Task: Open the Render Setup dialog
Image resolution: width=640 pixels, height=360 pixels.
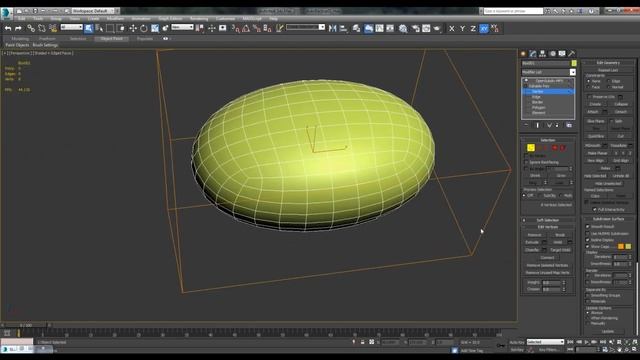Action: pos(416,28)
